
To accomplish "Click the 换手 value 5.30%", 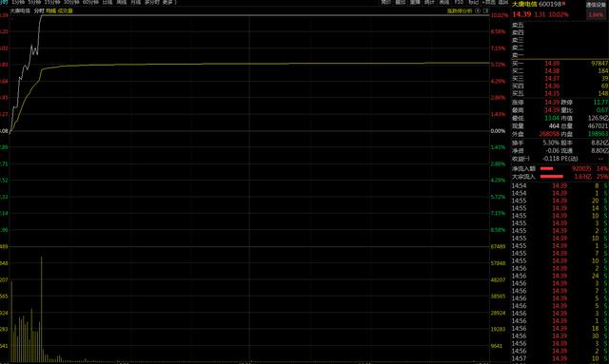I will tap(551, 143).
